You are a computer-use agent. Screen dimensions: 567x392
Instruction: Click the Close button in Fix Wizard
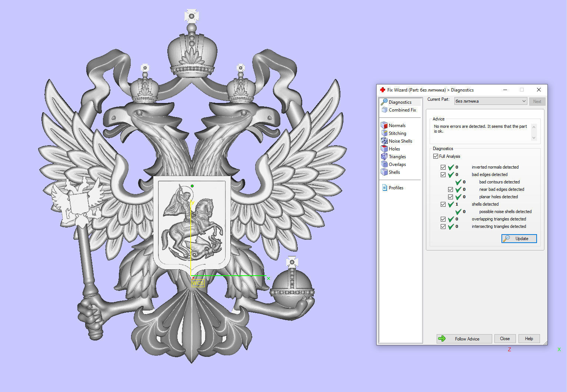504,339
